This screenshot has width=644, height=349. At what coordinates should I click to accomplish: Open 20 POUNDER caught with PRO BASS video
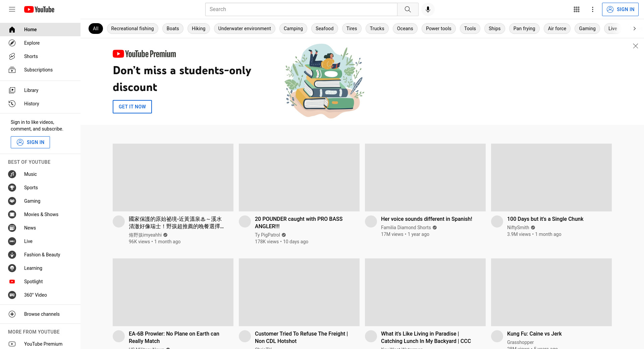pos(299,222)
